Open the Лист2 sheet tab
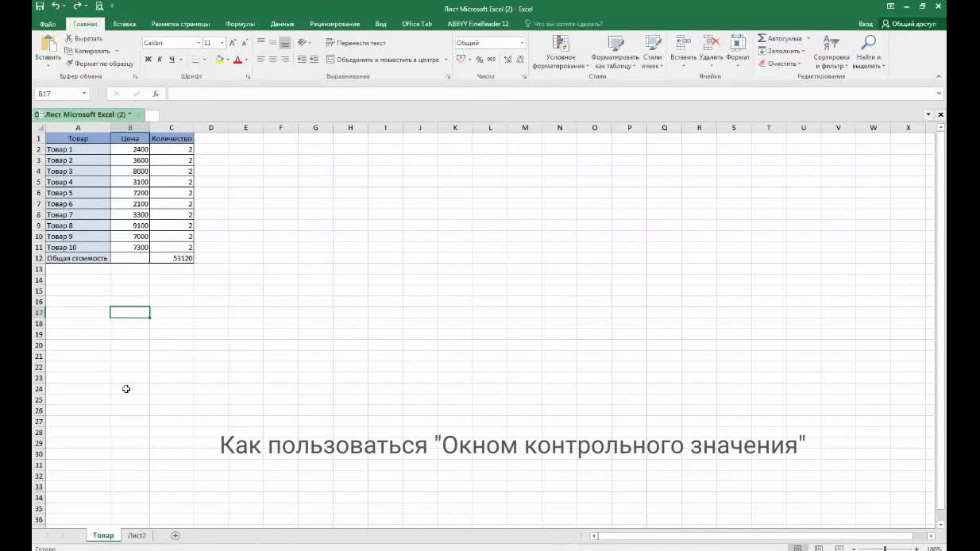The width and height of the screenshot is (980, 551). 137,535
